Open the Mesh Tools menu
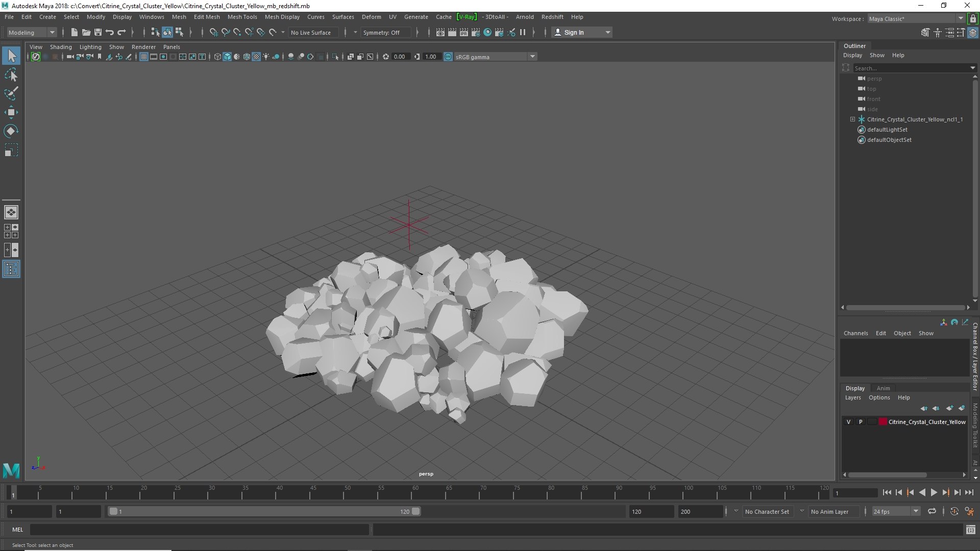 [x=242, y=17]
